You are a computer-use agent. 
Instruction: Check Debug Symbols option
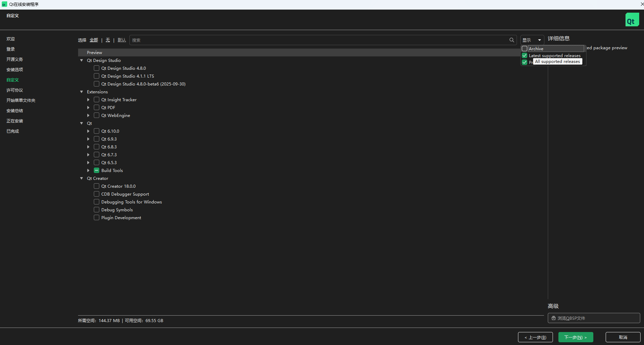click(97, 210)
